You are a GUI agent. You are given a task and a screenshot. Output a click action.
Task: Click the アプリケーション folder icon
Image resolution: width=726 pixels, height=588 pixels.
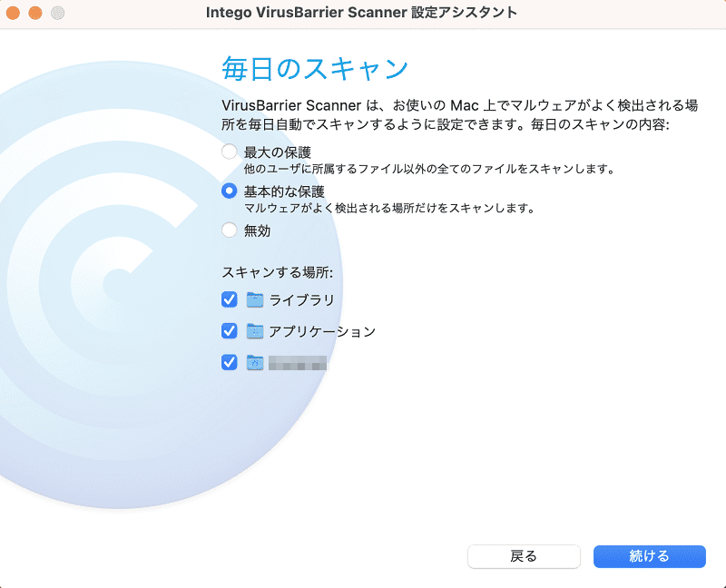pos(255,331)
